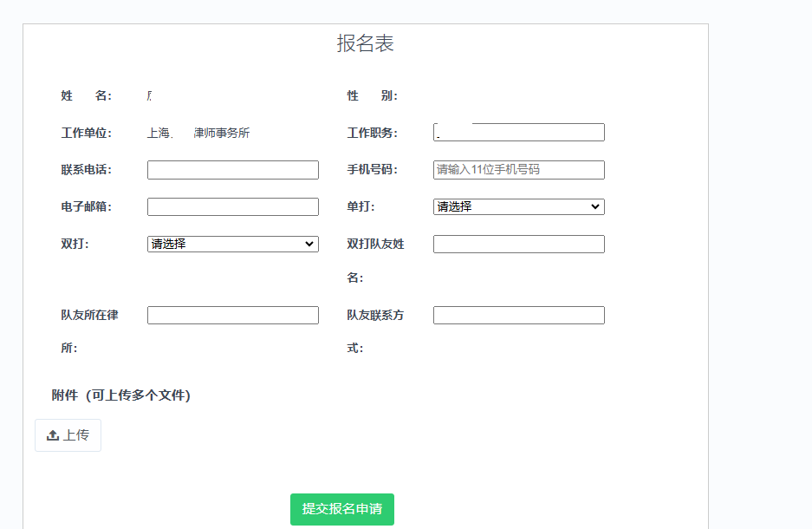Click the 手机号码 label text

pos(372,170)
